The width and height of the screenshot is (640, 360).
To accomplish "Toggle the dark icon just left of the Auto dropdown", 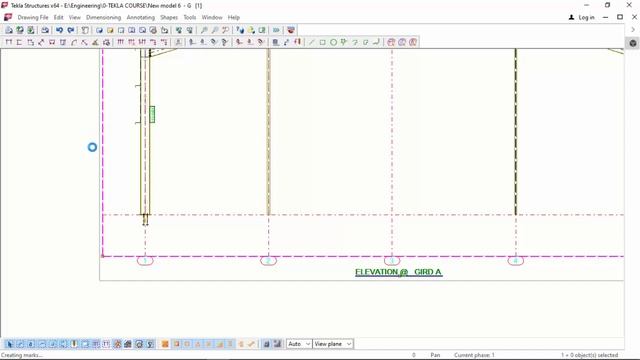I will pyautogui.click(x=277, y=344).
